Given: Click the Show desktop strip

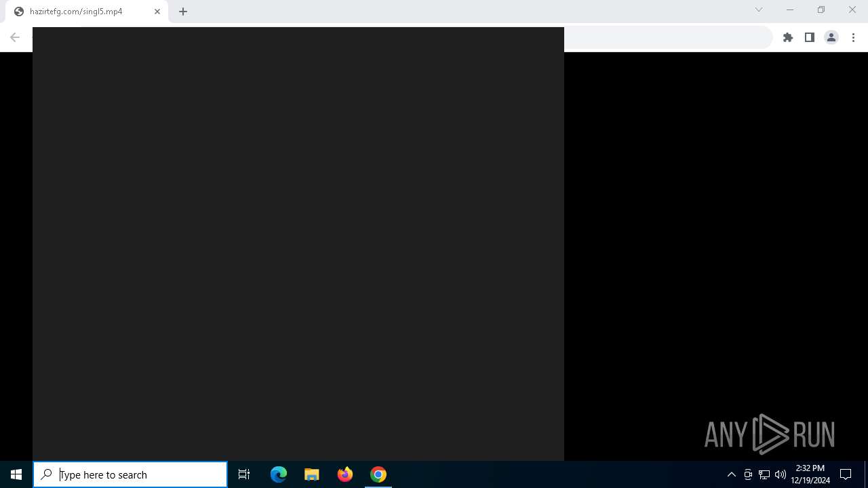Looking at the screenshot, I should click(866, 474).
